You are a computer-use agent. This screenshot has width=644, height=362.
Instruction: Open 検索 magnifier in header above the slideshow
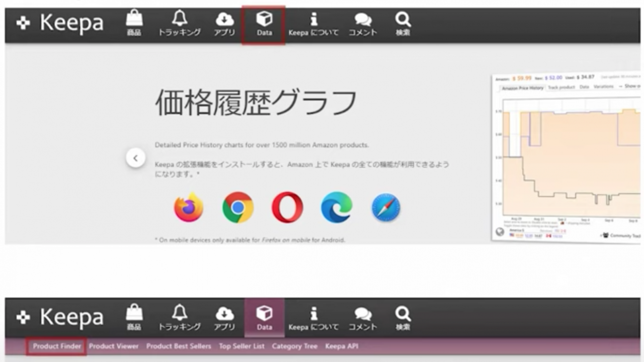point(403,24)
